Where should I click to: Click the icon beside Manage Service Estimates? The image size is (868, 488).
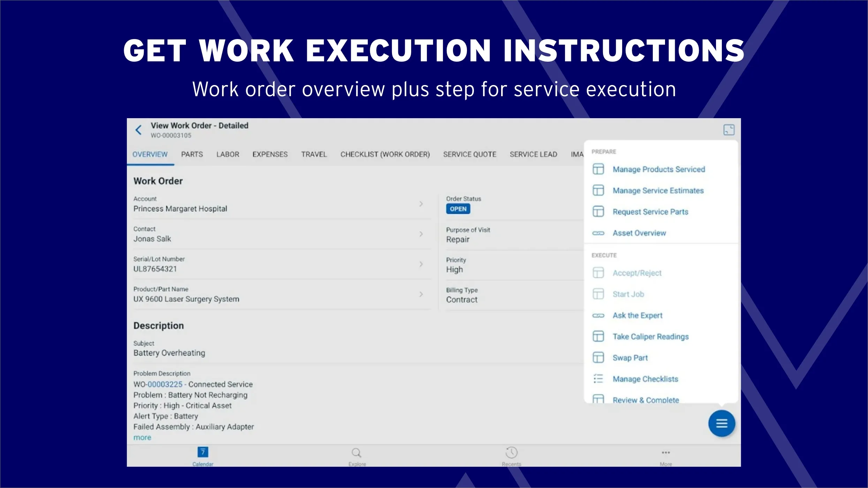click(598, 190)
